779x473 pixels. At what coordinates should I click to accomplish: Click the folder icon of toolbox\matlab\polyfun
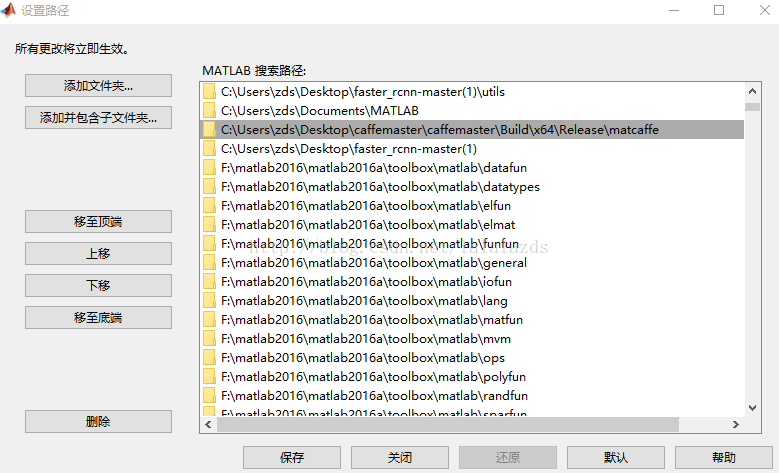coord(209,377)
